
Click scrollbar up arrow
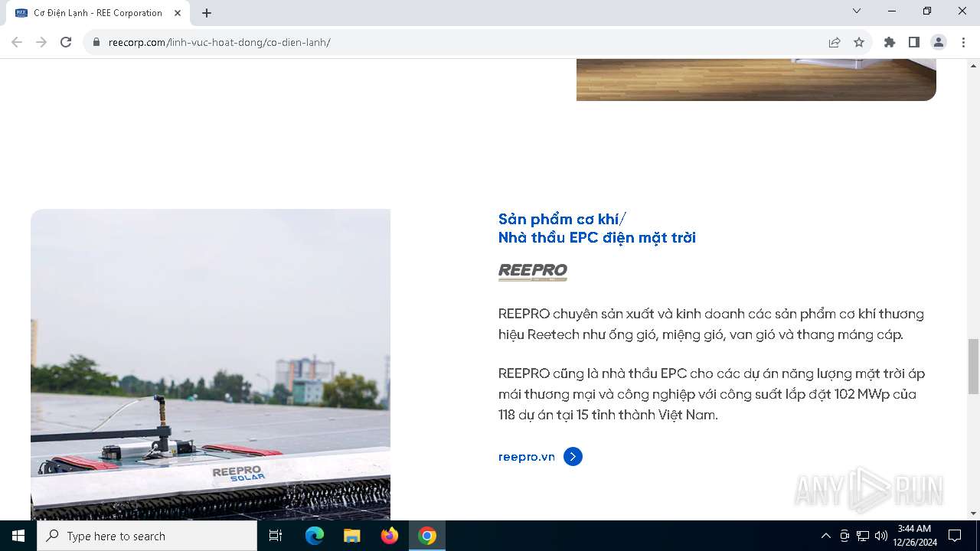(973, 65)
